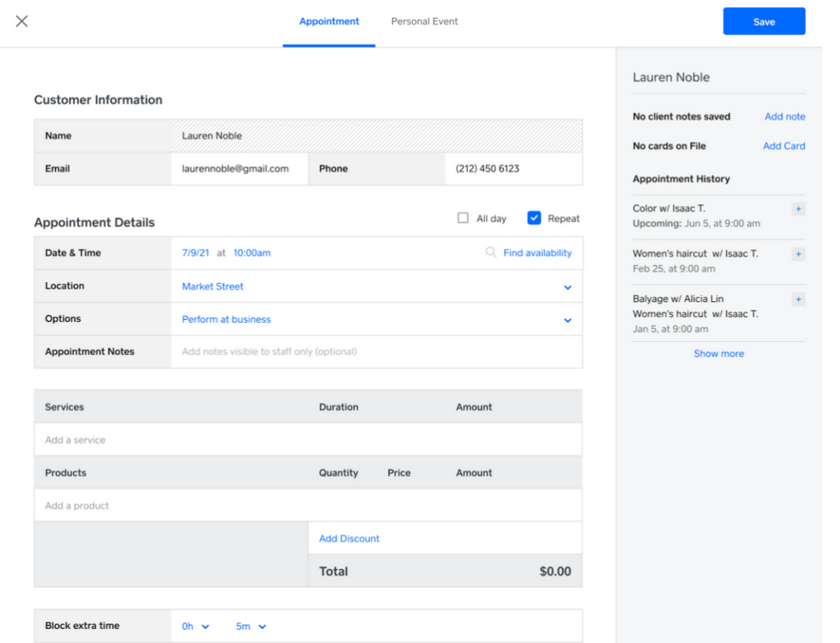Click the plus icon on Women's haircut Feb 25
This screenshot has height=643, width=840.
(x=797, y=253)
